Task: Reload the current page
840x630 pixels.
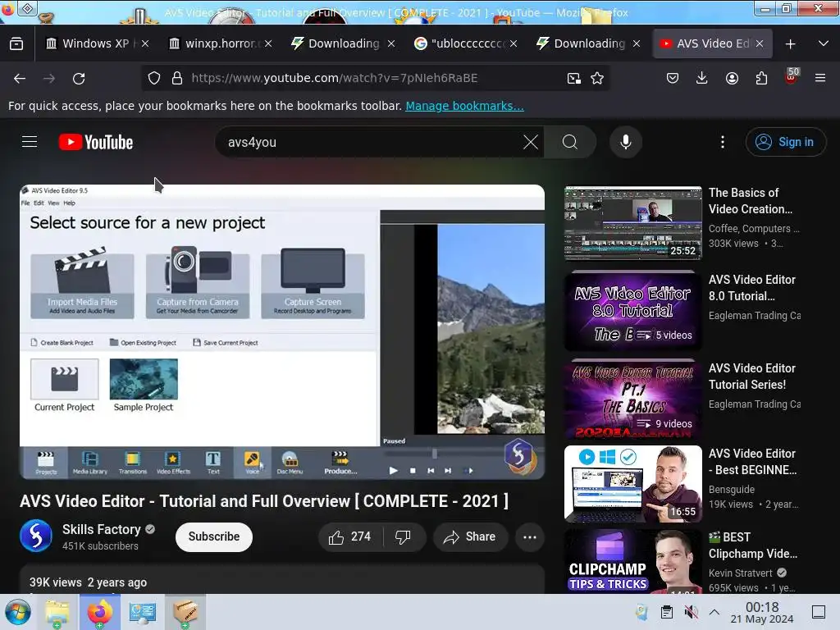Action: coord(79,79)
